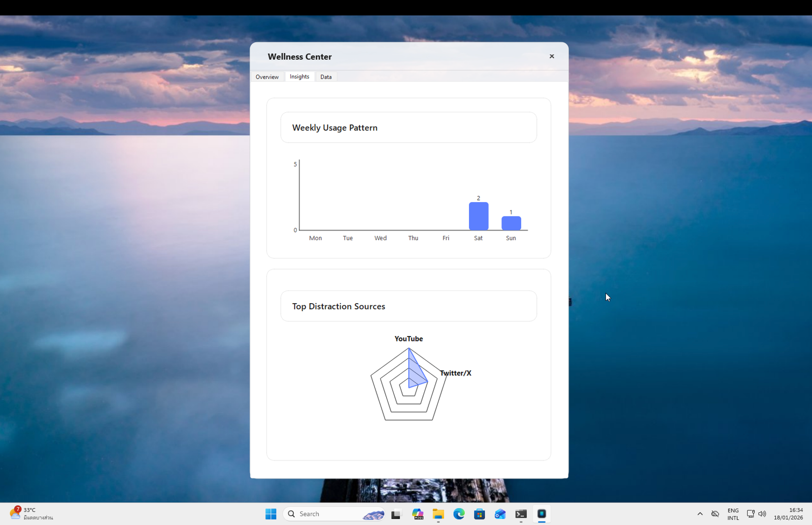Switch to the Overview tab
812x525 pixels.
coord(267,77)
